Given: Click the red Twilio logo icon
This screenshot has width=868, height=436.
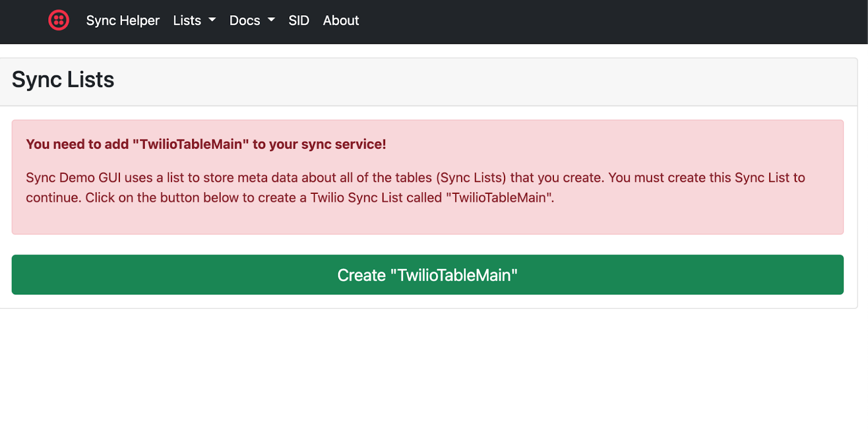Looking at the screenshot, I should point(59,21).
